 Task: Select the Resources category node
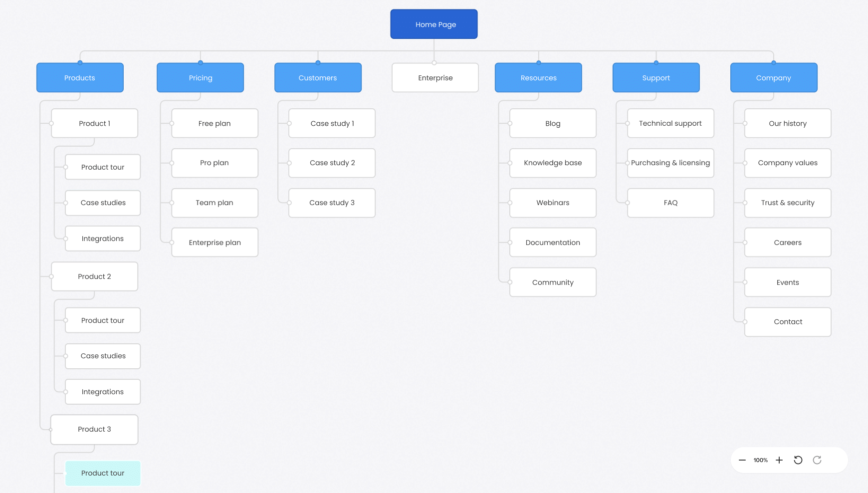[x=538, y=78]
